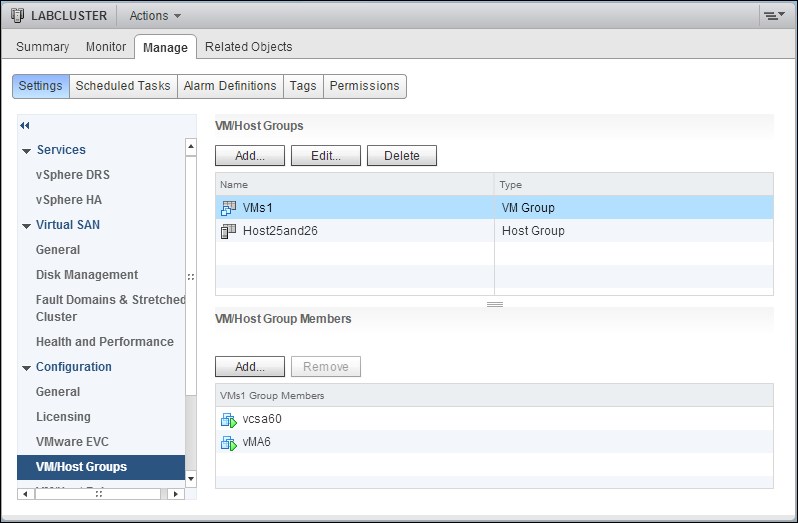This screenshot has width=798, height=523.
Task: Collapse the Virtual SAN section
Action: coord(26,225)
